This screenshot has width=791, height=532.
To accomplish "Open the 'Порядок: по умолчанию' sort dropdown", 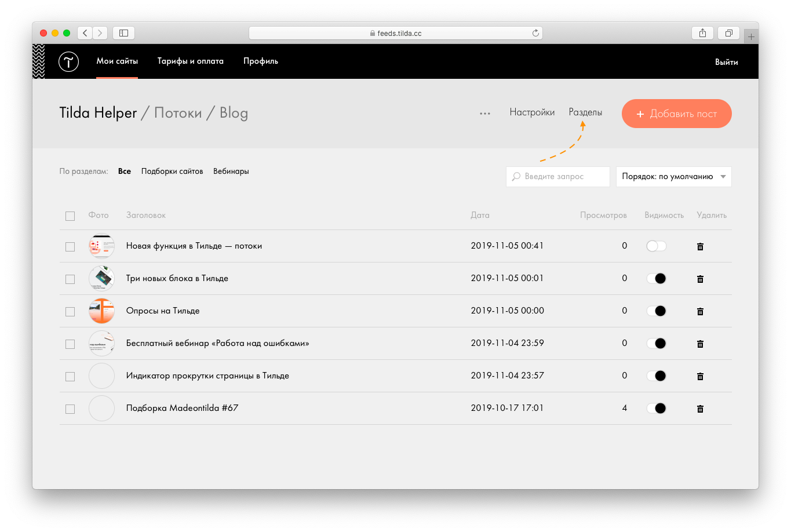I will tap(674, 177).
